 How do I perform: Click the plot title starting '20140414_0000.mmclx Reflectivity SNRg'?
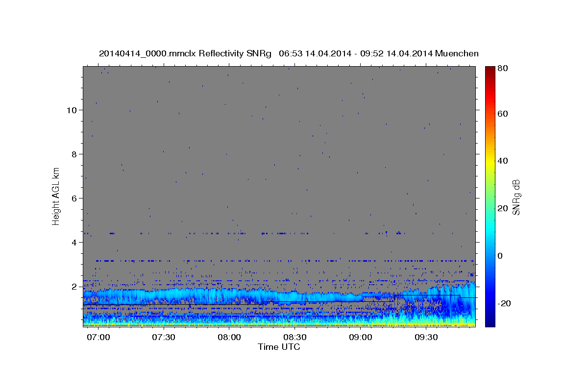click(x=289, y=53)
